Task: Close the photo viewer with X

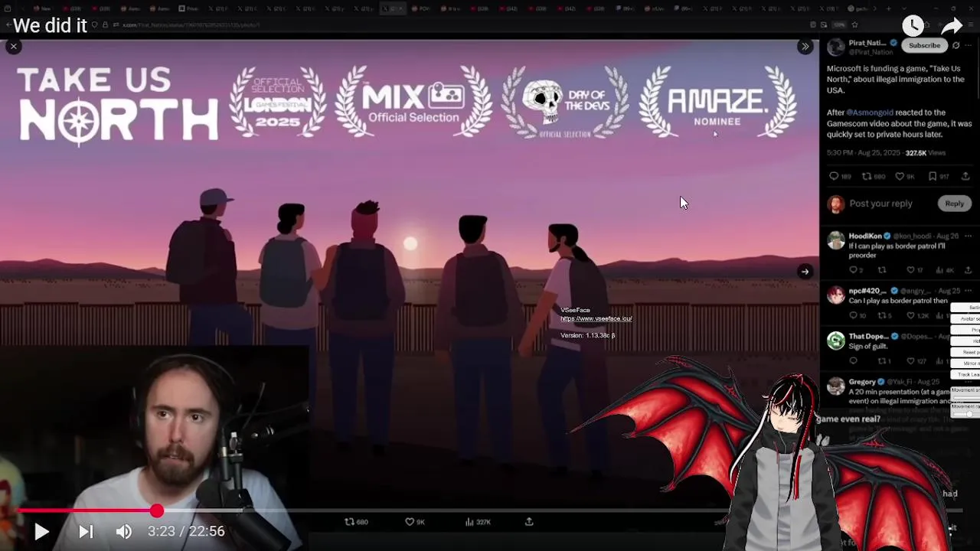Action: (x=13, y=47)
